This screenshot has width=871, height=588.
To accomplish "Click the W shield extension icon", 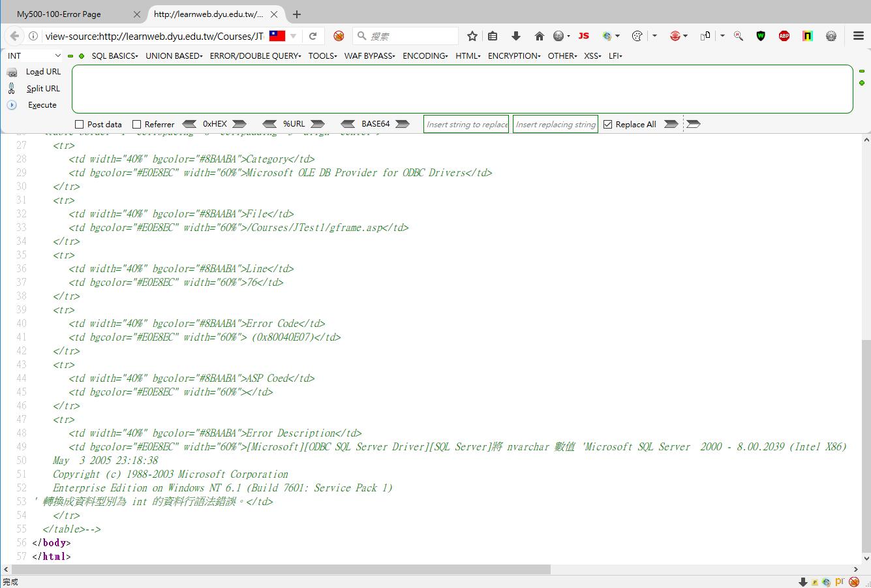I will pyautogui.click(x=761, y=36).
